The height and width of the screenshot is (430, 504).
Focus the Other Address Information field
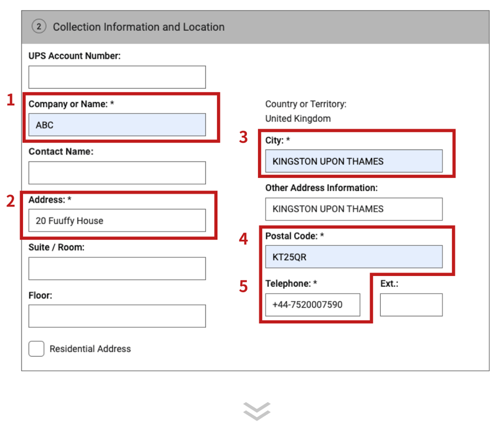(x=354, y=209)
